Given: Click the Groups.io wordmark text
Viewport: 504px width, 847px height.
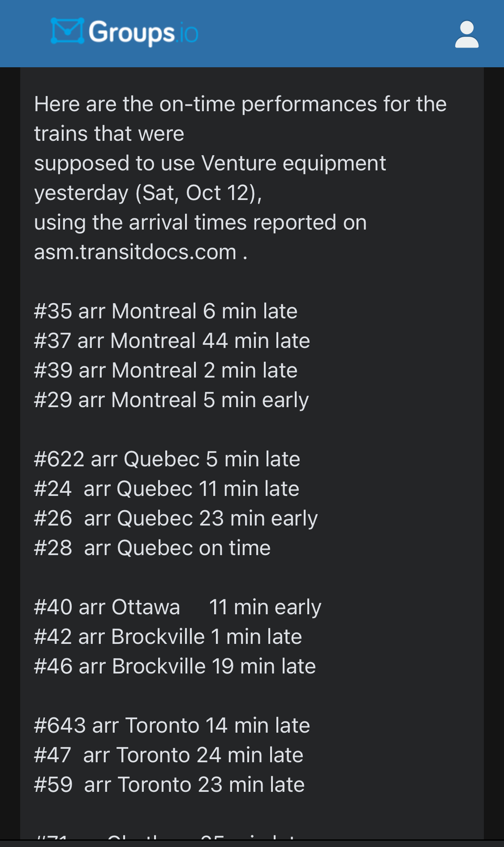Looking at the screenshot, I should (x=143, y=33).
